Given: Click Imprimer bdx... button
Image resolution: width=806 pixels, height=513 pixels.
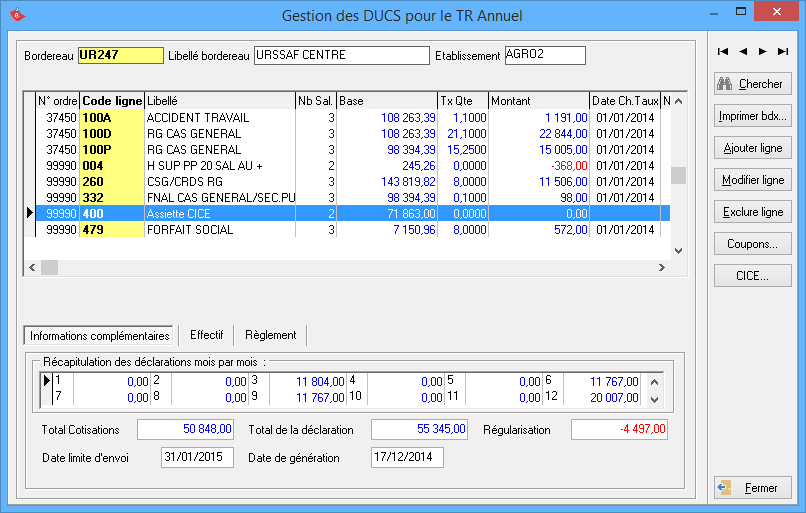Looking at the screenshot, I should (753, 116).
